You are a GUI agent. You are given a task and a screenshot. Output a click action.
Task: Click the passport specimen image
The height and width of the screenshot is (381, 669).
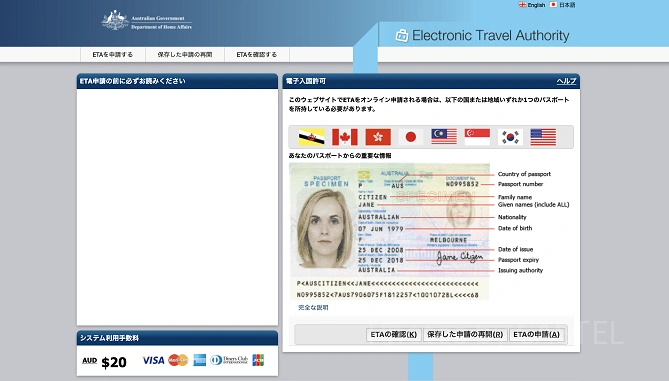pos(389,231)
